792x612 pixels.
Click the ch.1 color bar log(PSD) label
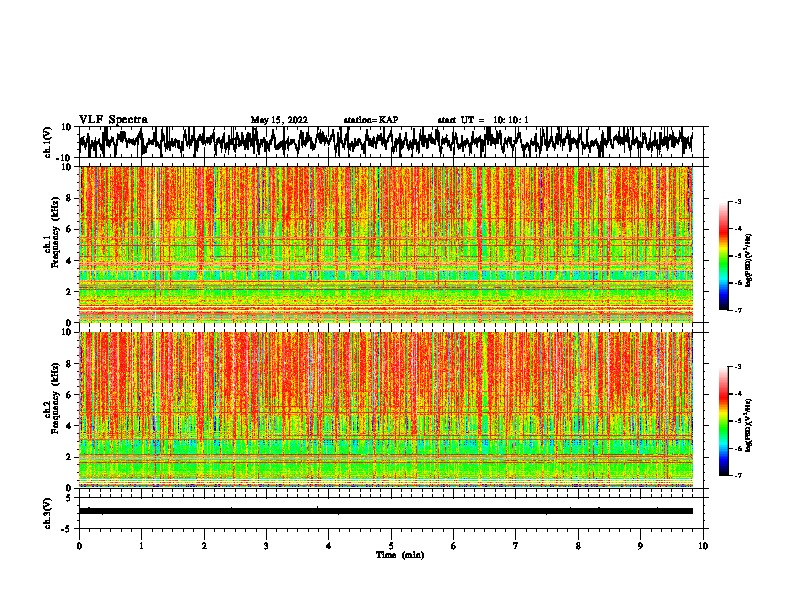pyautogui.click(x=749, y=260)
